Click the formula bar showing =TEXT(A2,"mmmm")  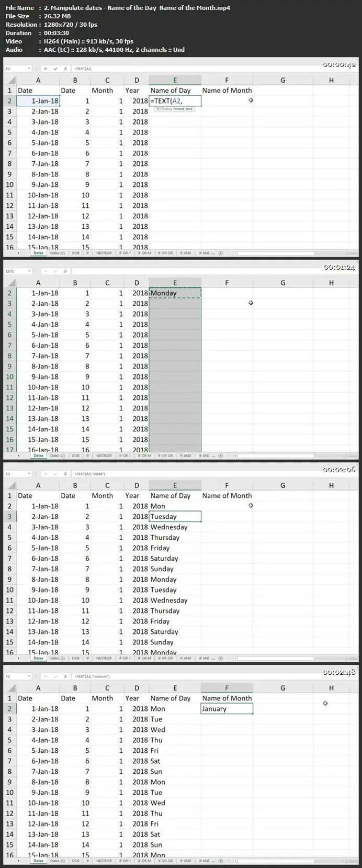(x=214, y=676)
